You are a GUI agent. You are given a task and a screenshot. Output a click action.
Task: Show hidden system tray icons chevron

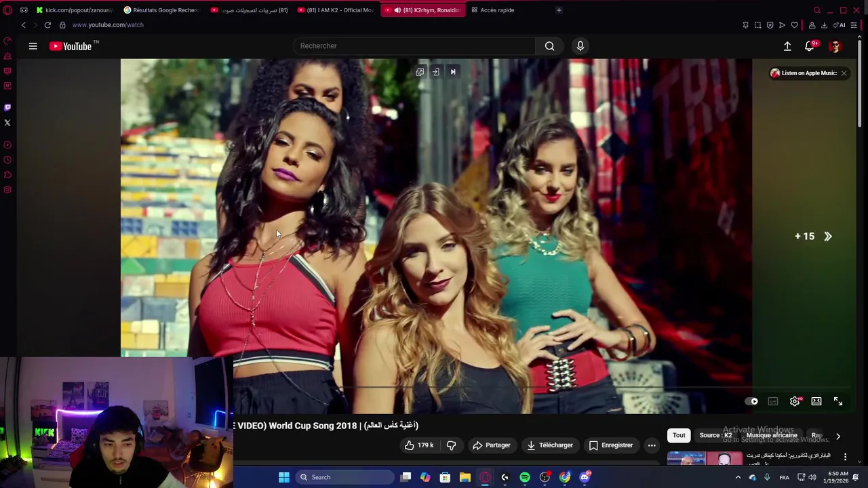click(x=738, y=477)
